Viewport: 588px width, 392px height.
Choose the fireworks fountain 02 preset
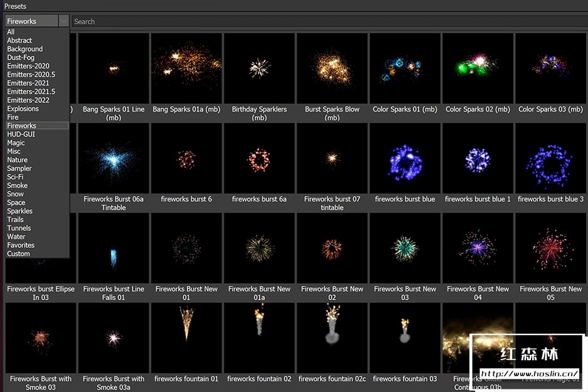pyautogui.click(x=259, y=338)
